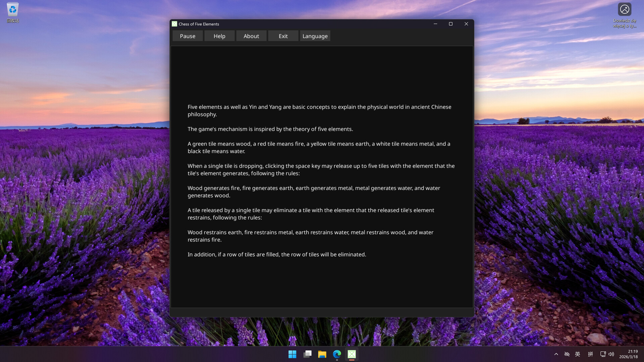The image size is (644, 362).
Task: Click the Pause button
Action: pyautogui.click(x=187, y=36)
